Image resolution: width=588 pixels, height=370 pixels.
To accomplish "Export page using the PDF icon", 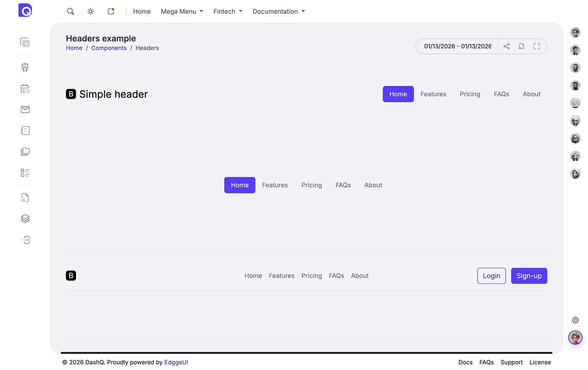I will click(521, 46).
